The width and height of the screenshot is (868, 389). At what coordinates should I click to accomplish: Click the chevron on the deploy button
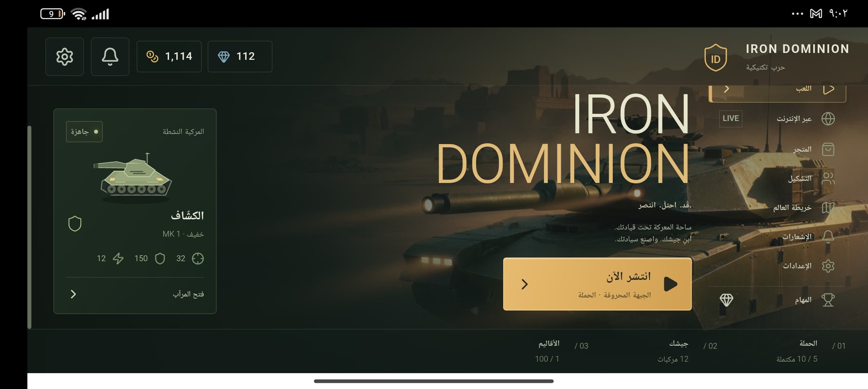click(x=525, y=284)
